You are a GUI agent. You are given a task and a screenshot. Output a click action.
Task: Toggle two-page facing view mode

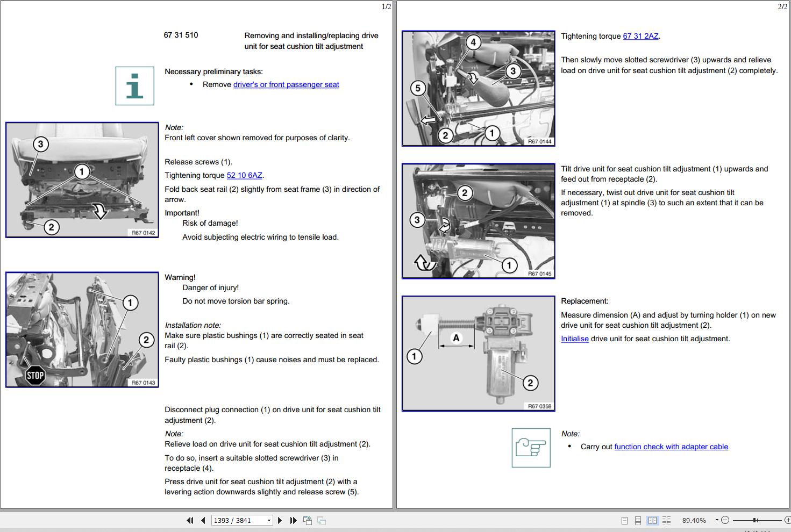tap(652, 520)
